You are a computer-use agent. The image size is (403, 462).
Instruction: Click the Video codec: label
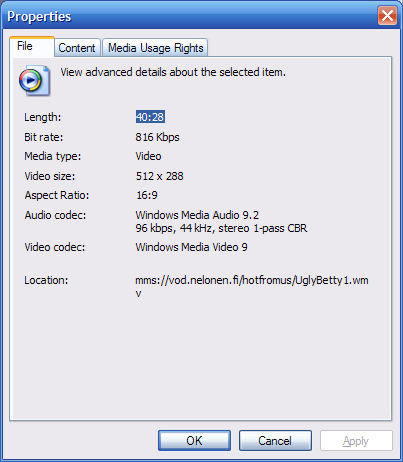(x=55, y=247)
